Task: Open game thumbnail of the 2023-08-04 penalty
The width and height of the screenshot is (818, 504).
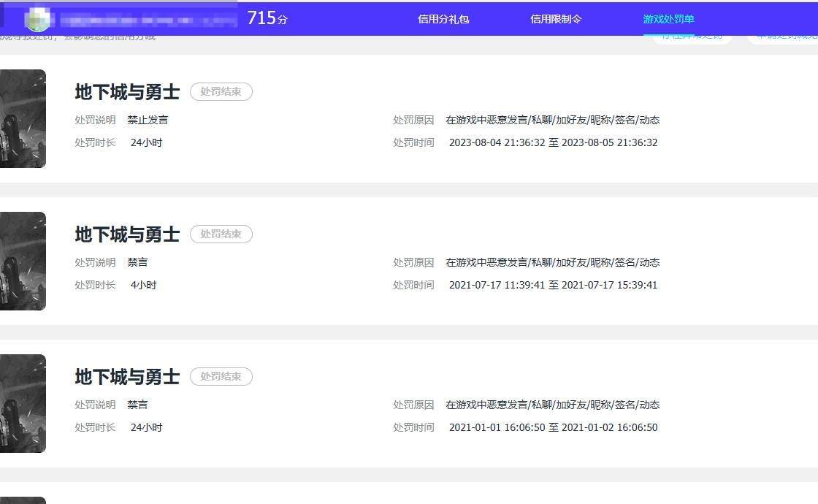Action: coord(23,118)
